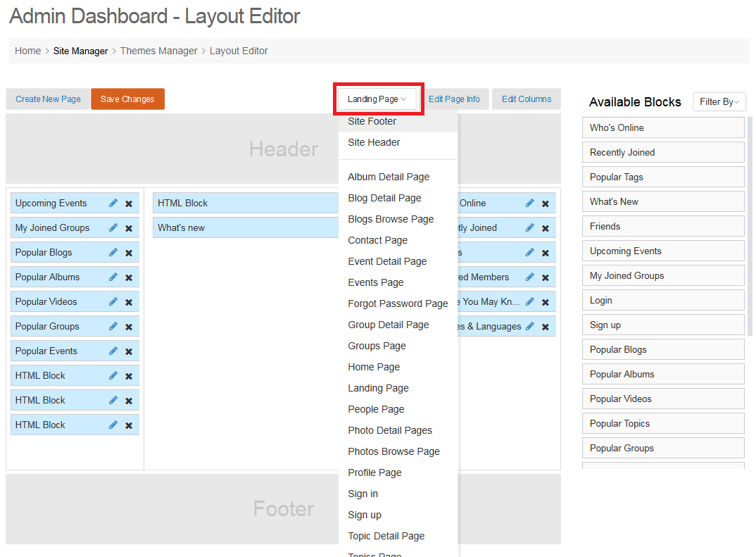Edit the Upcoming Events block pencil icon
Screen dimensions: 756x557
click(x=113, y=204)
